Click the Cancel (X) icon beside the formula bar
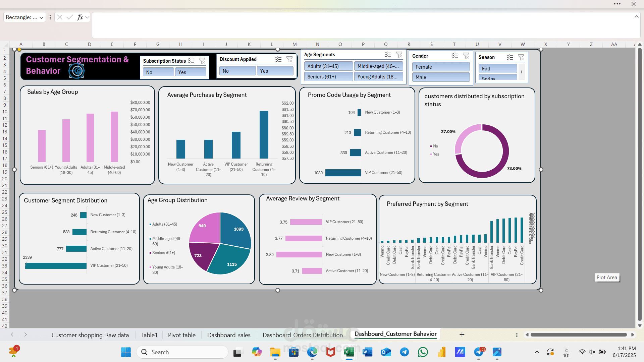Image resolution: width=644 pixels, height=362 pixels. (59, 17)
